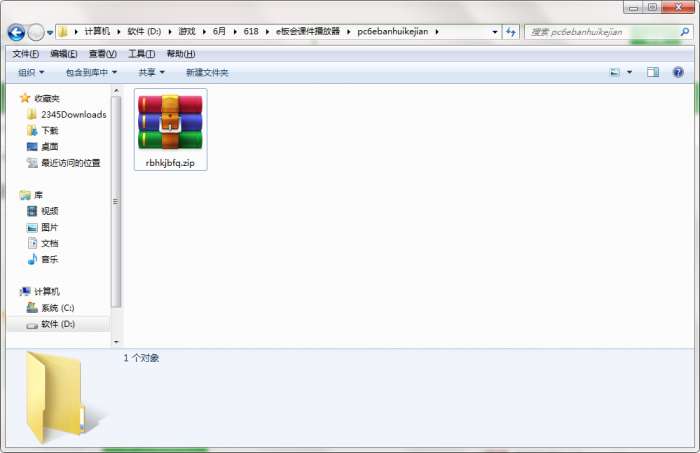Click the search magnifier icon

click(x=685, y=32)
